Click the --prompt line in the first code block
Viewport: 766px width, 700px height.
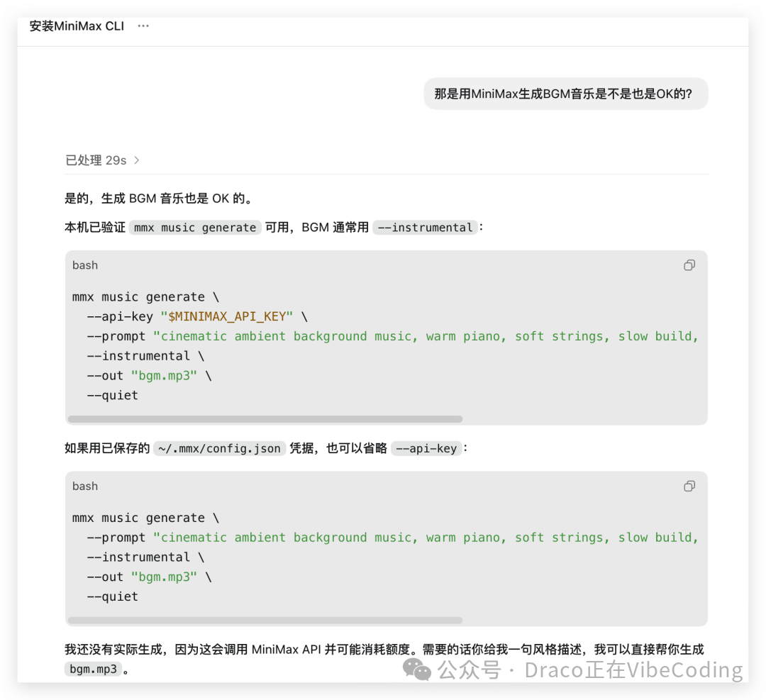pyautogui.click(x=393, y=337)
